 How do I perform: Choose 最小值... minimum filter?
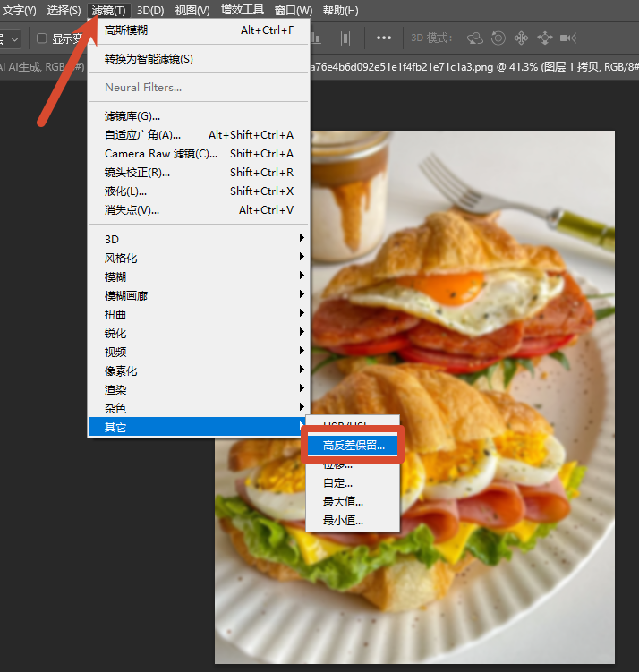pyautogui.click(x=353, y=521)
